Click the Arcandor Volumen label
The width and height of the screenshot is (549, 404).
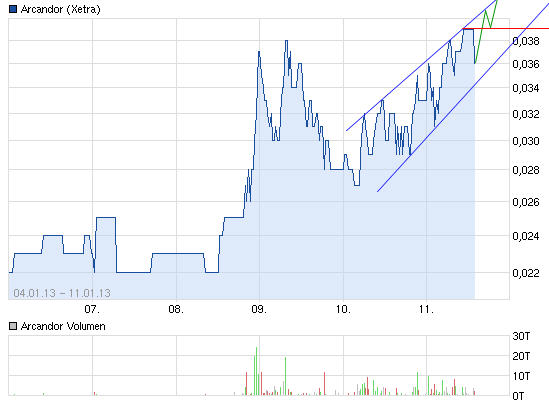click(63, 326)
